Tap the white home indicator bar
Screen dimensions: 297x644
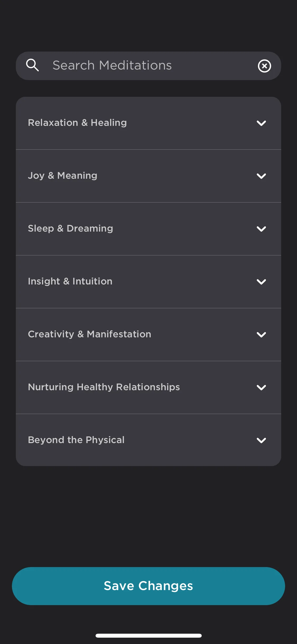click(x=148, y=636)
